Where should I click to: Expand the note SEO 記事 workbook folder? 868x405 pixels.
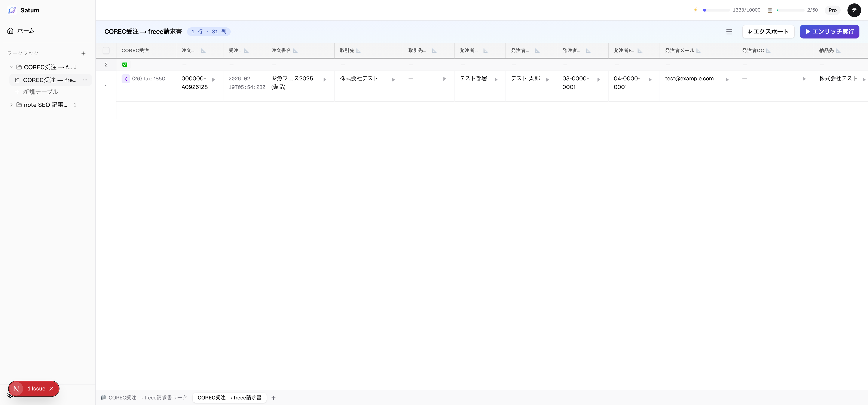(x=12, y=105)
